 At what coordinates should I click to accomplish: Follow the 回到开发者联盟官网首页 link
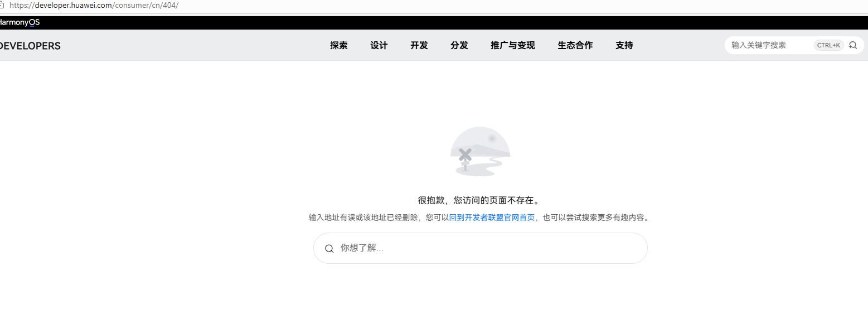point(492,218)
